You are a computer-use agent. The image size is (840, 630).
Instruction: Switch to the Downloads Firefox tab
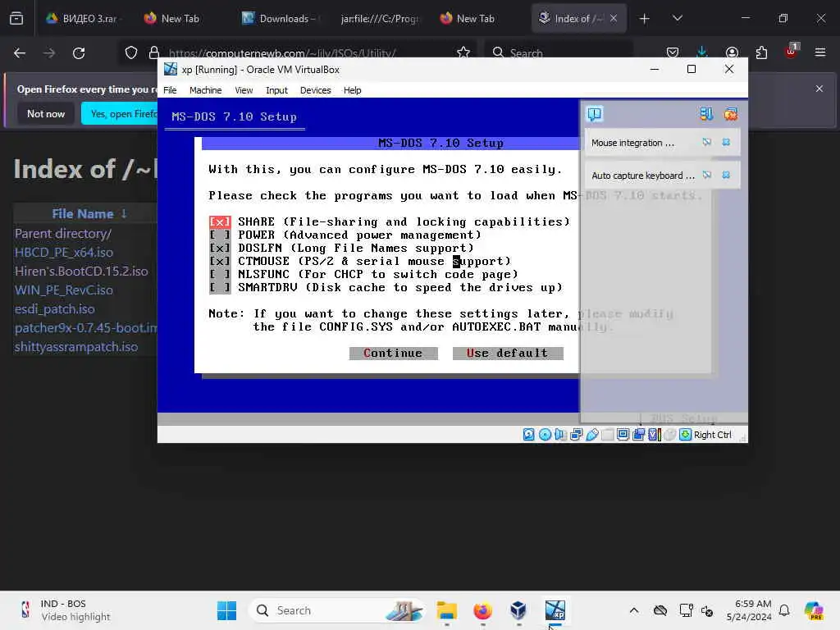coord(280,18)
